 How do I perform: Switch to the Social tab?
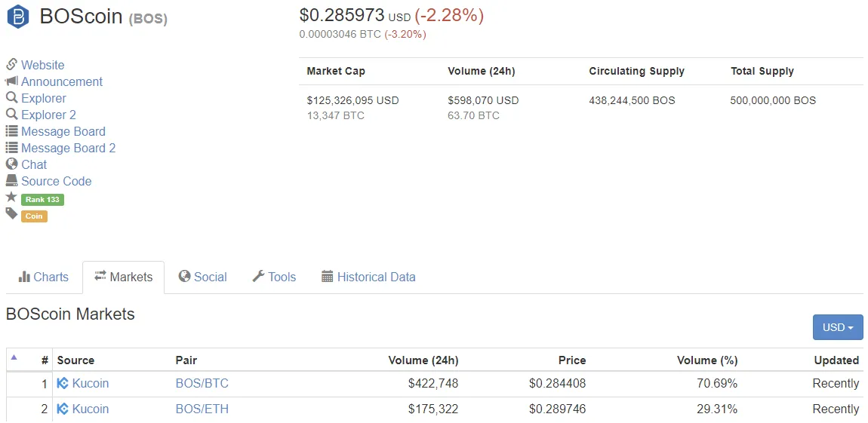(202, 277)
